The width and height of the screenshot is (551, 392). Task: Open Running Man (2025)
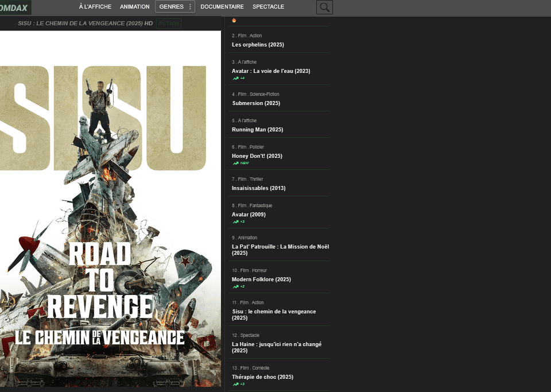coord(257,129)
